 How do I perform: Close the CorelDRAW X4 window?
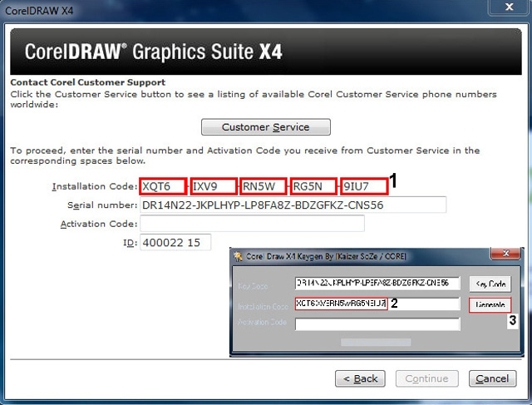(x=509, y=7)
